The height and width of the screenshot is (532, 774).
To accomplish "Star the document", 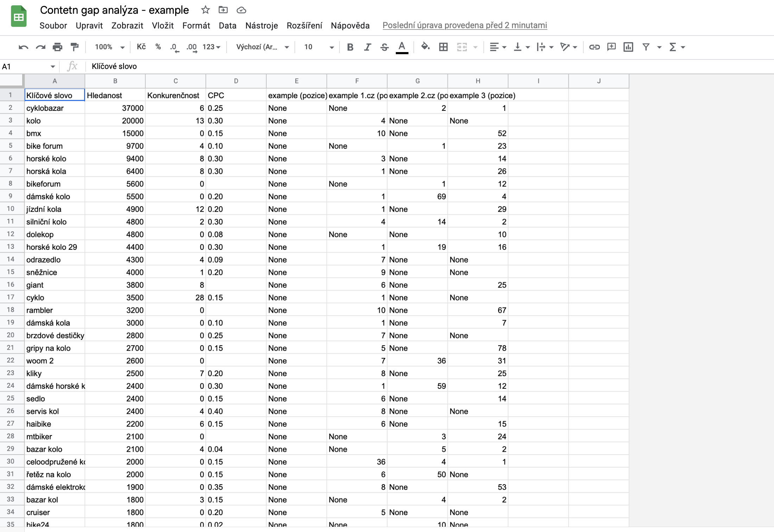I will [205, 10].
